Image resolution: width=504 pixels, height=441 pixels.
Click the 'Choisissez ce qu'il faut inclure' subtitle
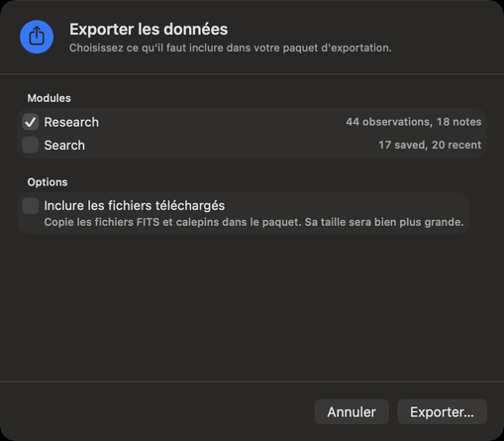[x=231, y=48]
